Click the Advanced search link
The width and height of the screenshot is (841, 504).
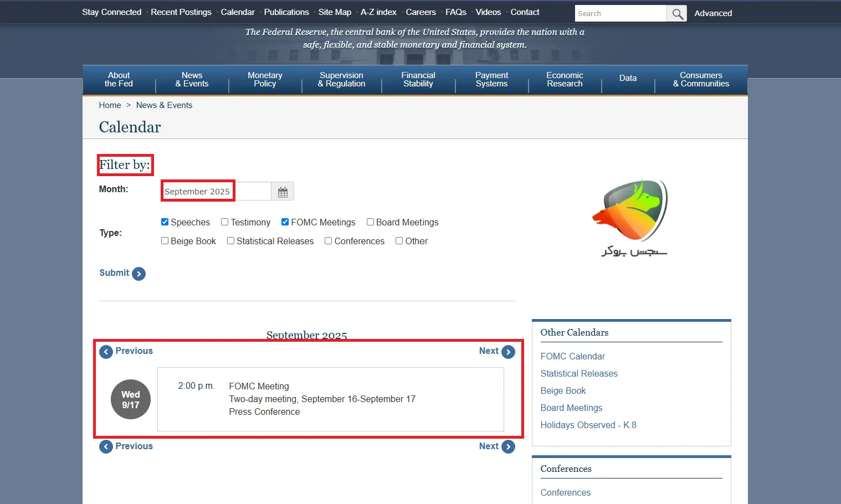coord(713,13)
